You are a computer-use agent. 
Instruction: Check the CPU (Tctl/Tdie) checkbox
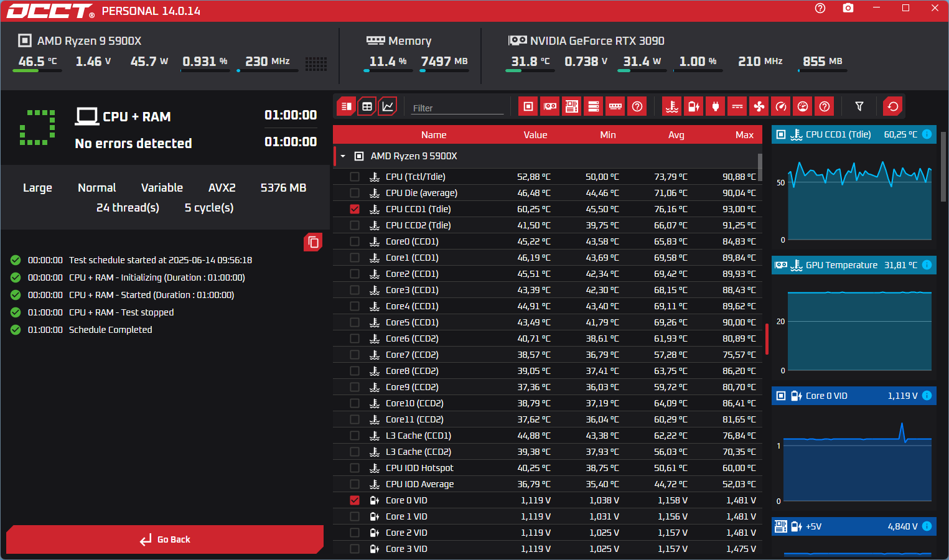tap(355, 177)
